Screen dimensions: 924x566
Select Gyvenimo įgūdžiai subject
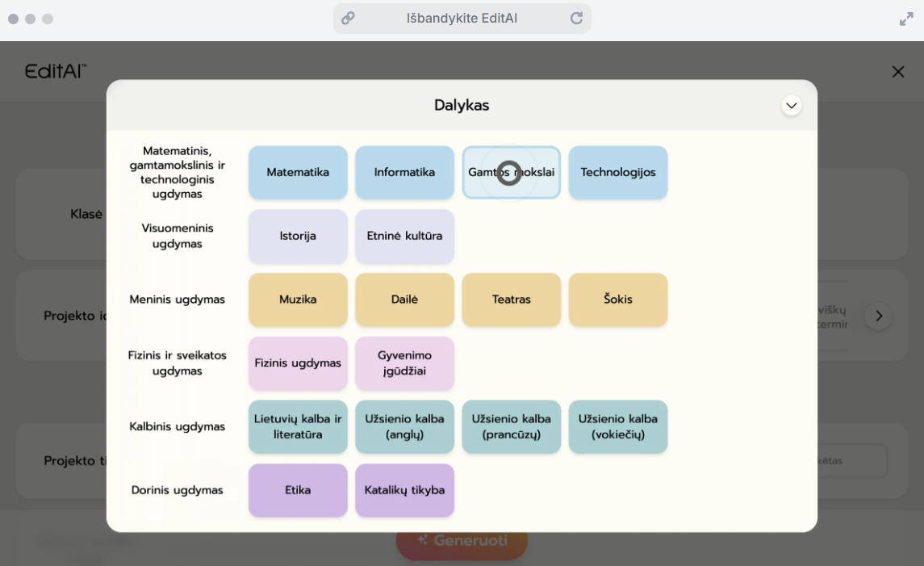click(404, 363)
